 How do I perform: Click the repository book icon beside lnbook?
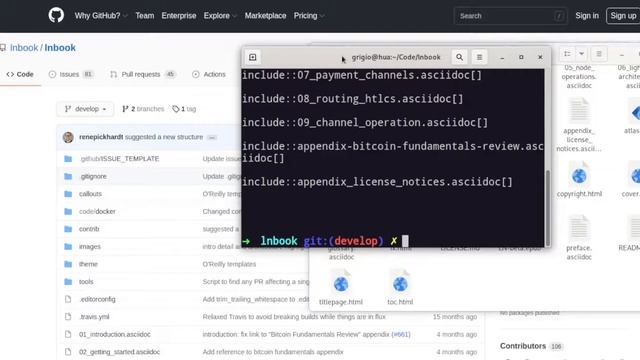[x=3, y=48]
